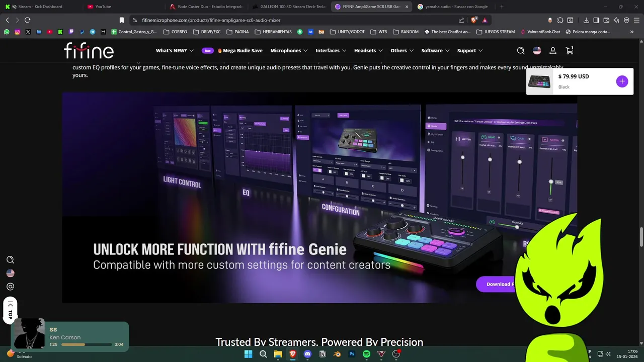Viewport: 644px width, 362px height.
Task: Switch to the Rode Caster Duo tab
Action: click(x=206, y=7)
